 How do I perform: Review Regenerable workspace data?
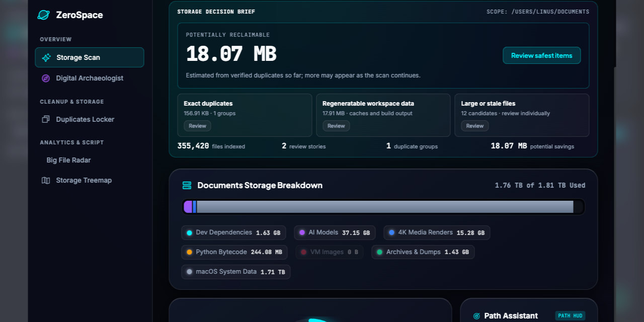click(x=336, y=126)
